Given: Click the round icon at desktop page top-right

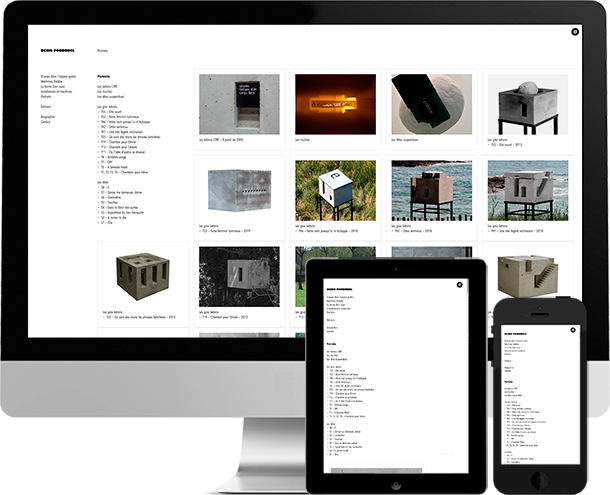Looking at the screenshot, I should [x=575, y=32].
